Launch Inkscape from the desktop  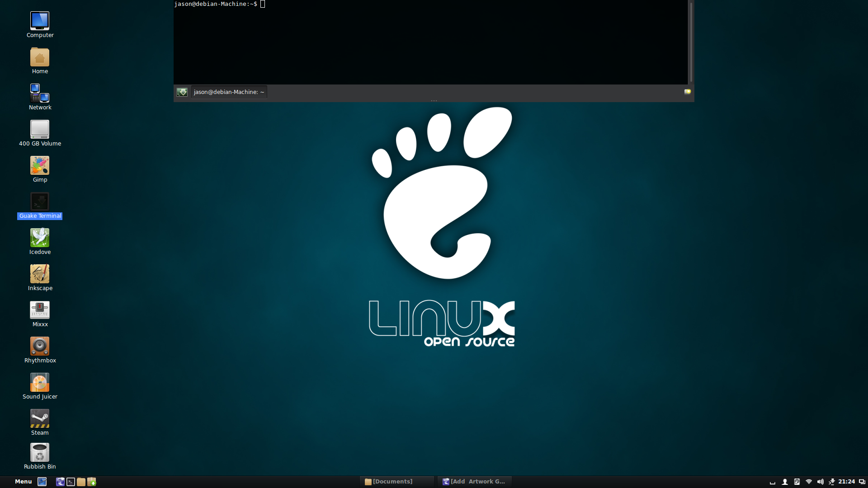coord(39,274)
